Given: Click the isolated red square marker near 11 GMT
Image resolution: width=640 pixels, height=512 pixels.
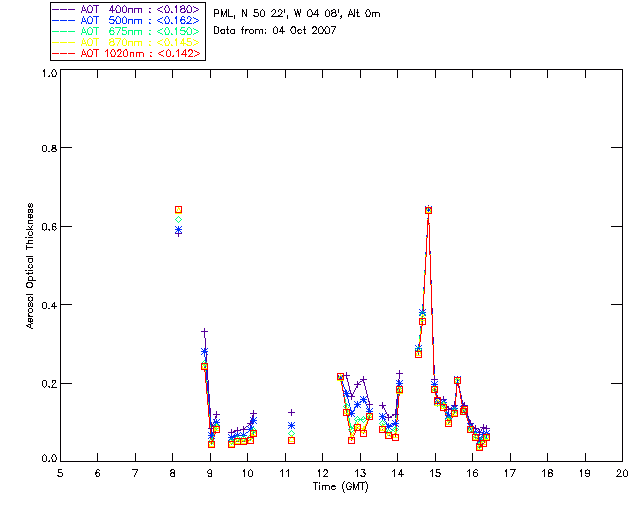Looking at the screenshot, I should [x=291, y=441].
